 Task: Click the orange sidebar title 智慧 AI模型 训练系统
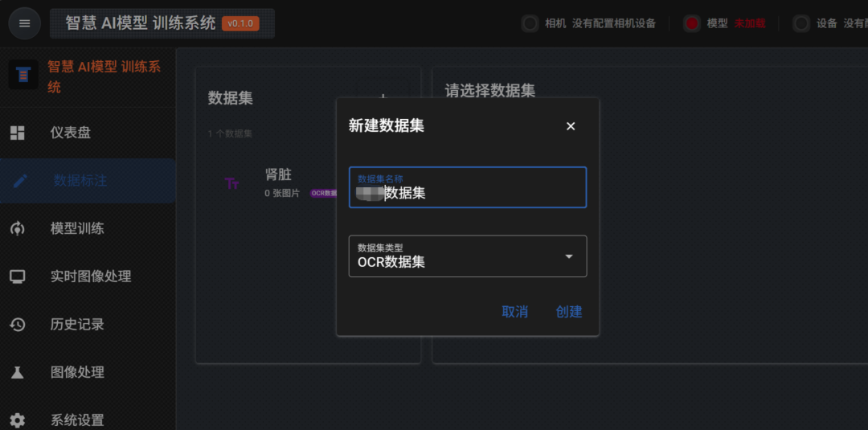pos(104,77)
